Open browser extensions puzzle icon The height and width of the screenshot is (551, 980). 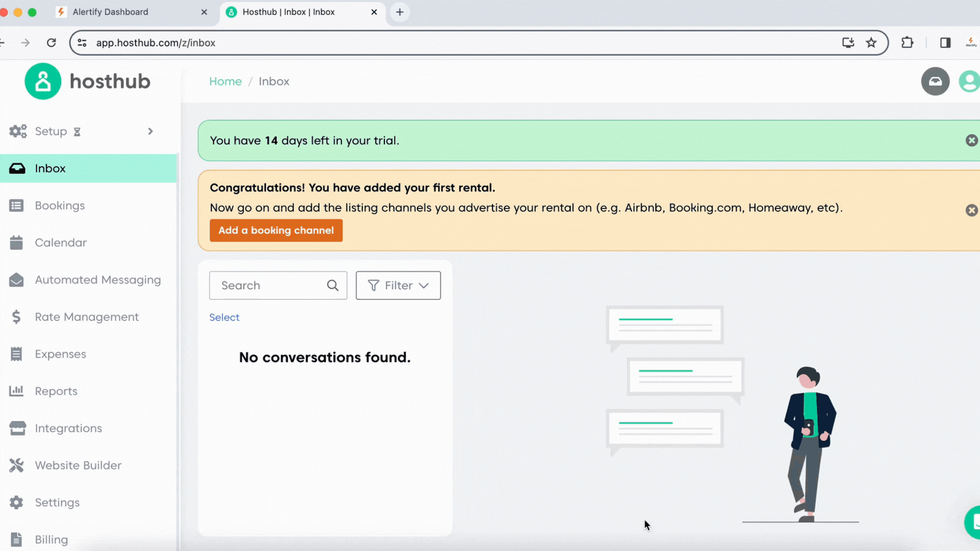pos(907,43)
